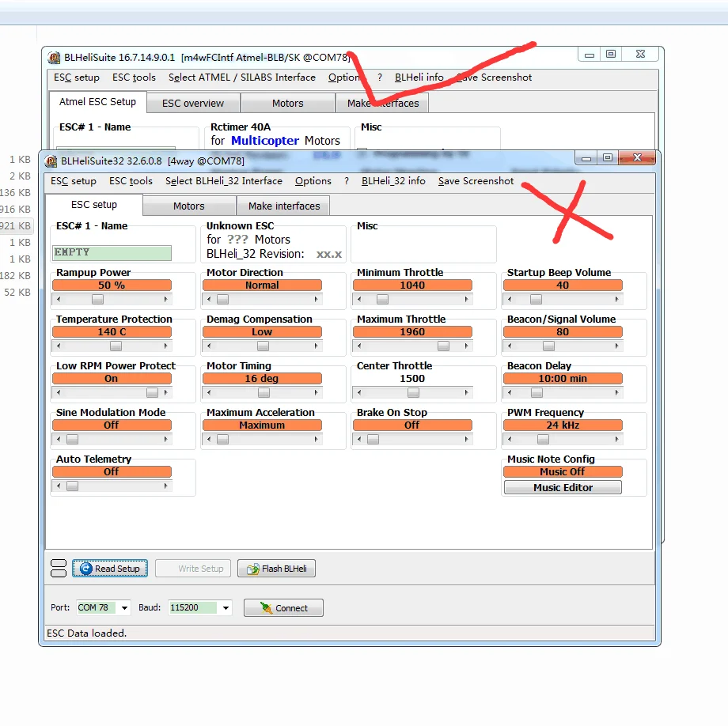The image size is (728, 726).
Task: Click the Rampup Power 50 % value bar
Action: pyautogui.click(x=112, y=285)
